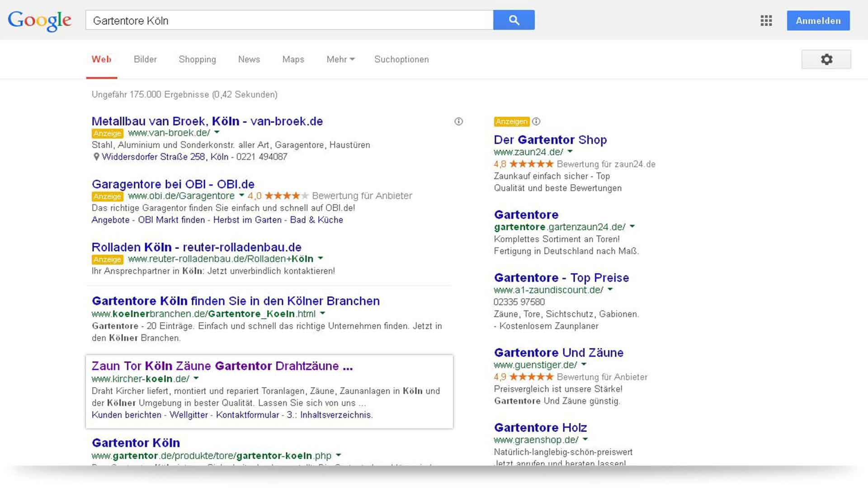Click the Angebote sitelink under OBI
Screen dimensions: 868x488
point(110,220)
